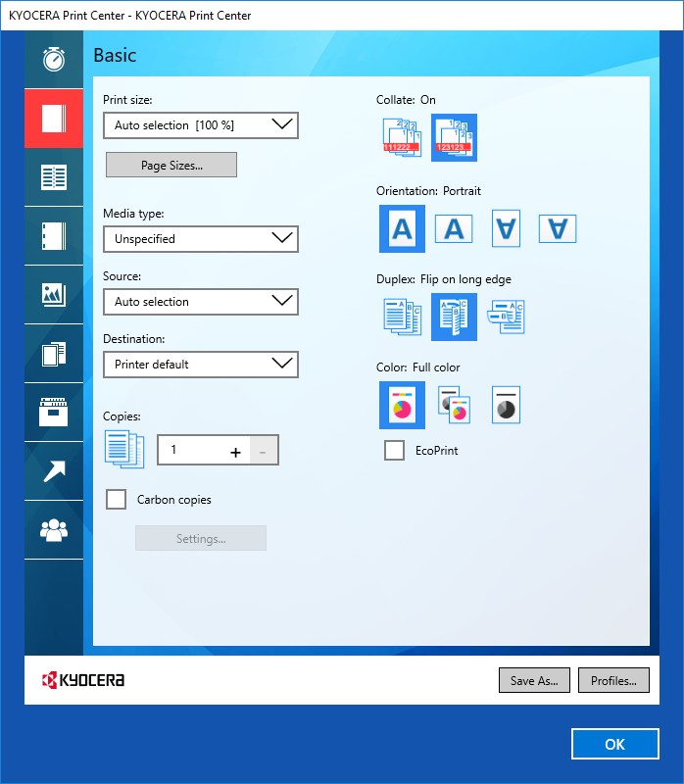Open the Profiles... button

[613, 680]
